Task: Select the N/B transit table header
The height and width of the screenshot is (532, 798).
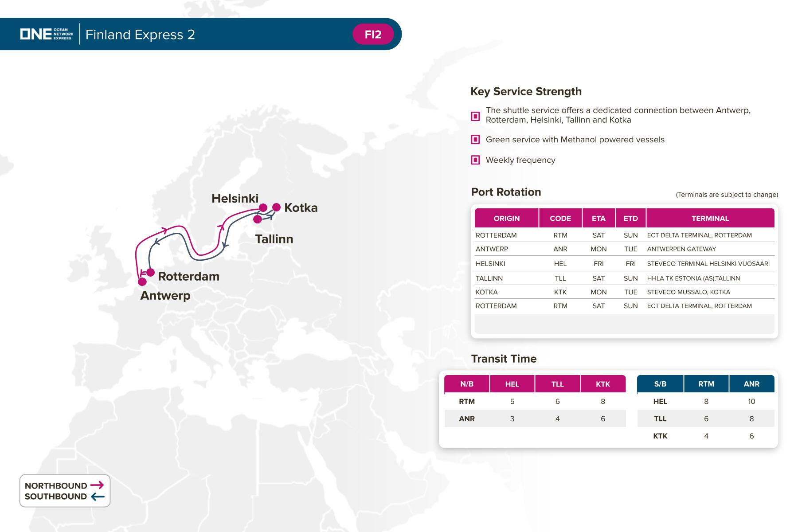Action: 466,384
